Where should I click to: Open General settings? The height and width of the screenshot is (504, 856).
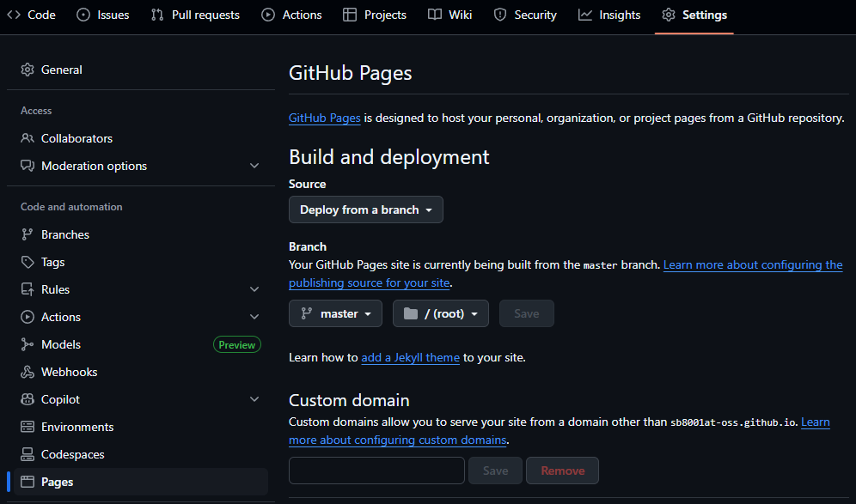pos(141,70)
